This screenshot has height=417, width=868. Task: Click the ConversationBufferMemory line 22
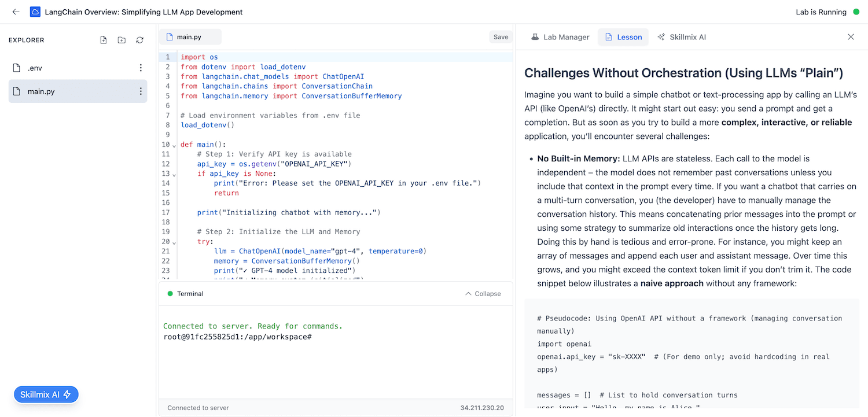287,261
